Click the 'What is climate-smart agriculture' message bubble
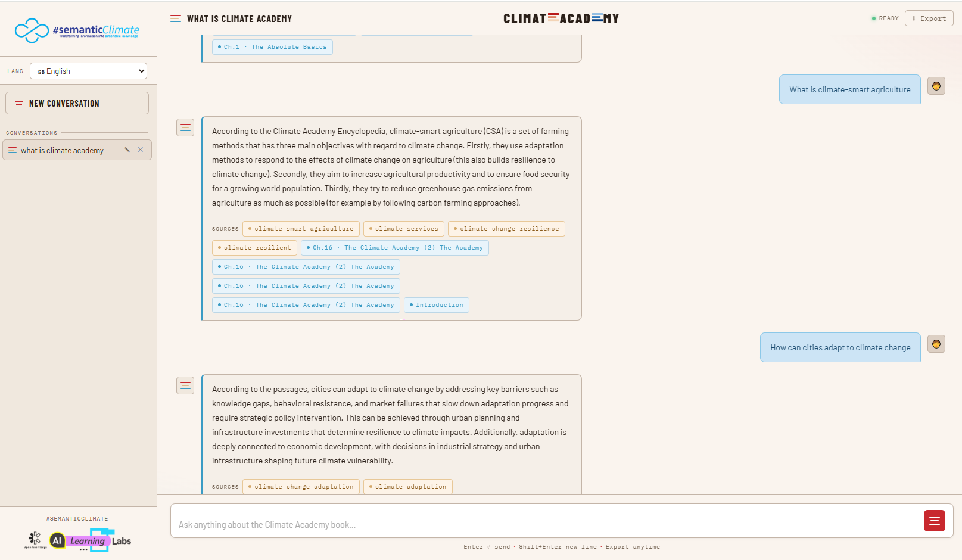962x560 pixels. 850,89
